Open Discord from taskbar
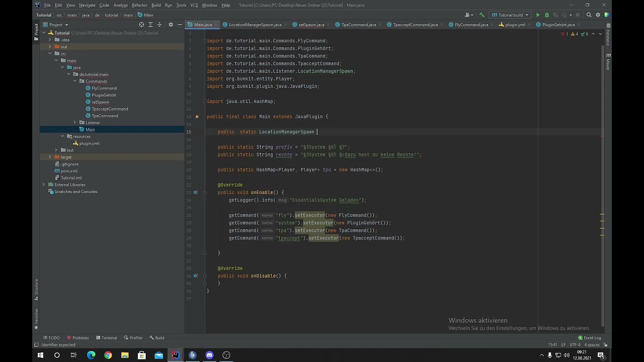Viewport: 644px width, 362px height. pos(209,355)
